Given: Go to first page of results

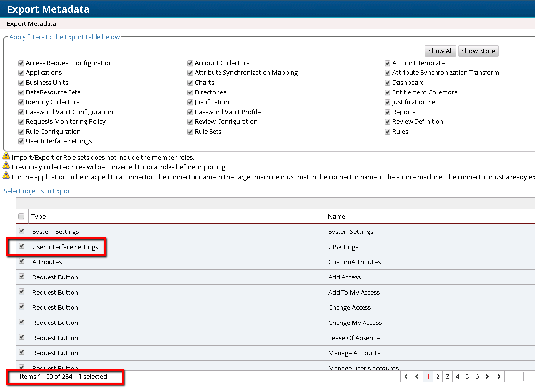Looking at the screenshot, I should point(406,377).
